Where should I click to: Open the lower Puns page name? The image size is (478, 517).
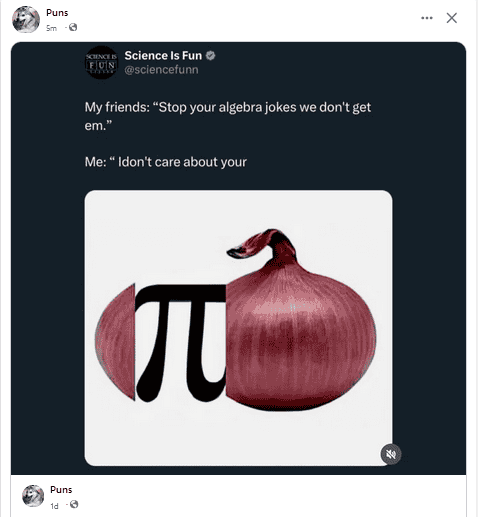[x=61, y=489]
